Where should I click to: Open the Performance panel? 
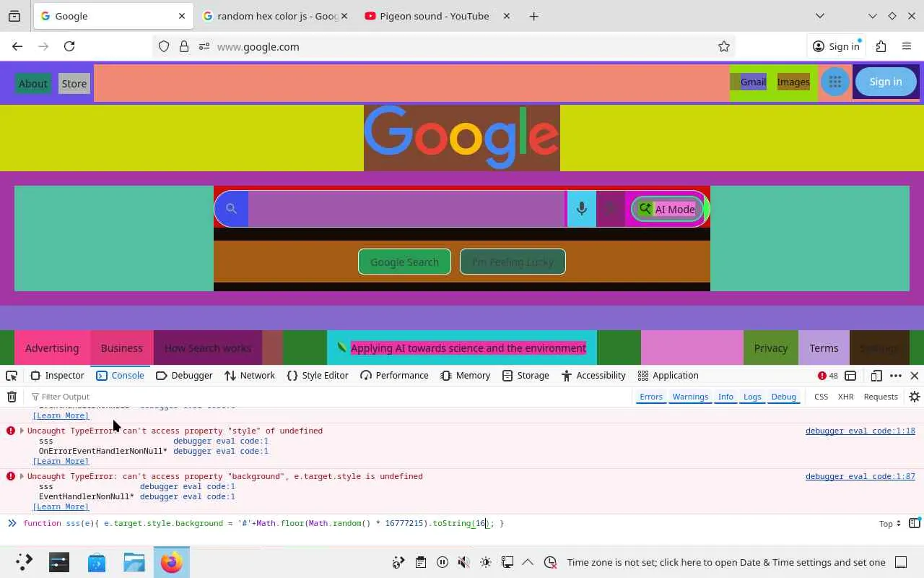click(x=394, y=376)
